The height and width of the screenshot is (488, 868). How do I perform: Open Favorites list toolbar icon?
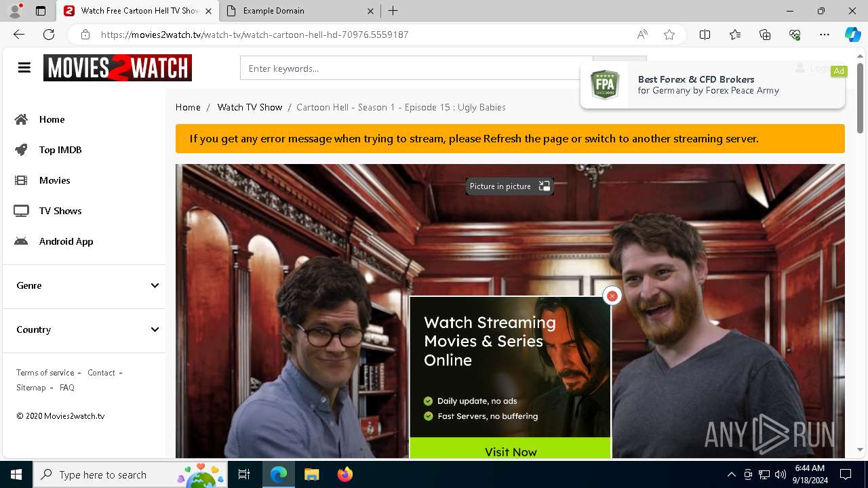[735, 35]
